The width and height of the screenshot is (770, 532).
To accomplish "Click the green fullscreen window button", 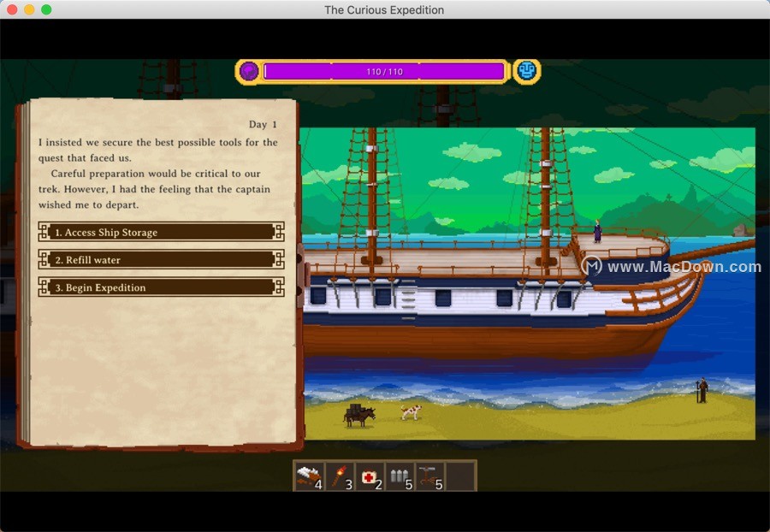I will [46, 9].
